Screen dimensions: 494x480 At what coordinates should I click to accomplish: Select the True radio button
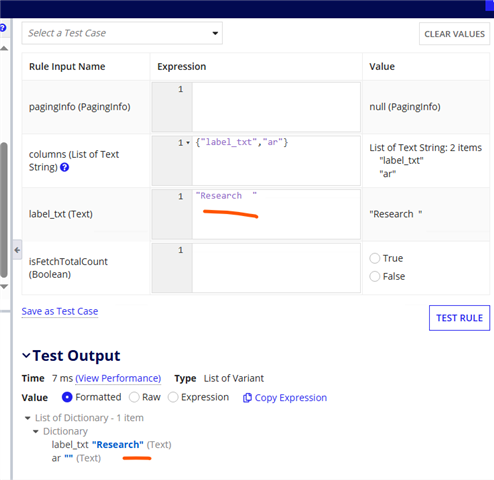(375, 258)
